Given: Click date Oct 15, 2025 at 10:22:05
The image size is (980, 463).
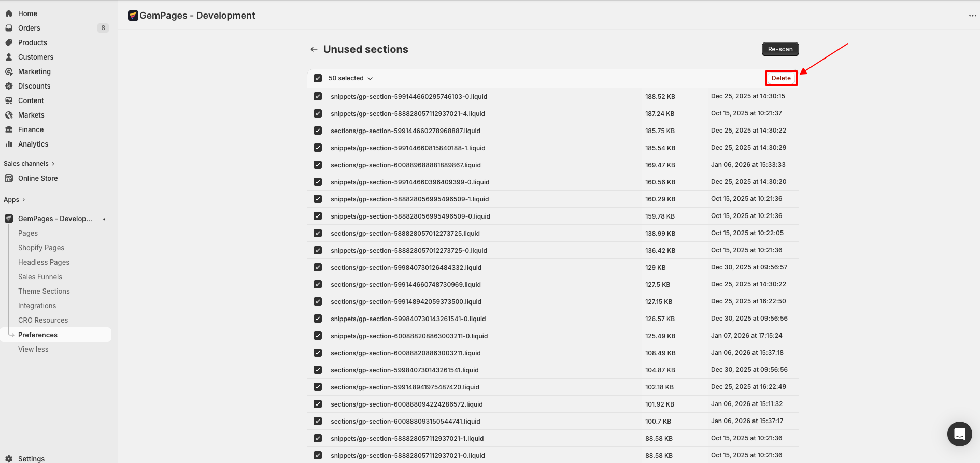Looking at the screenshot, I should point(747,233).
